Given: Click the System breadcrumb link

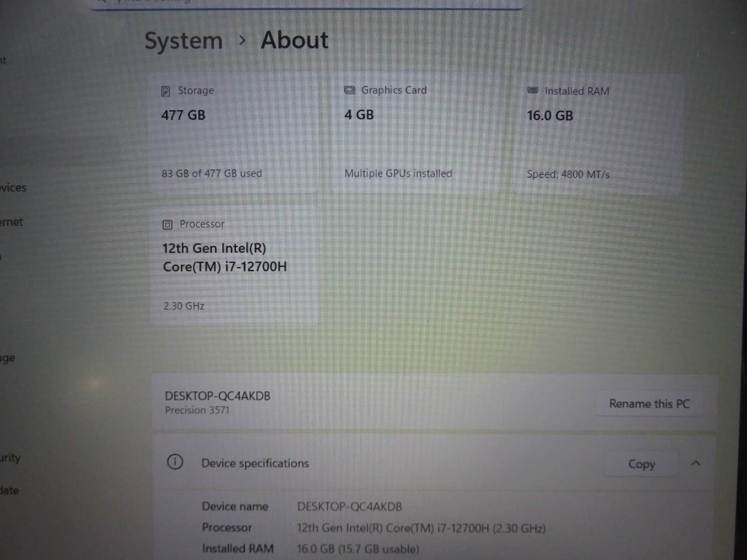Looking at the screenshot, I should point(183,41).
